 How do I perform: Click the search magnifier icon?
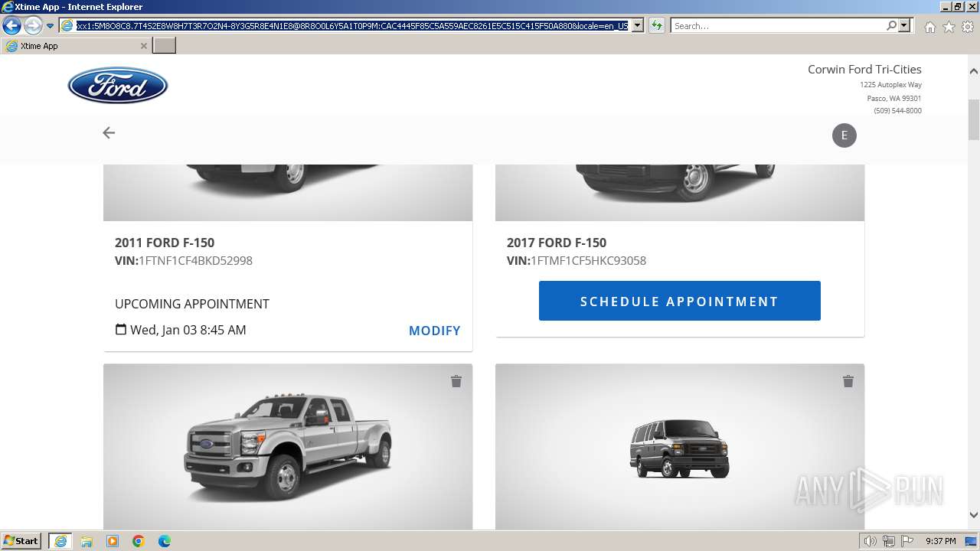click(891, 26)
